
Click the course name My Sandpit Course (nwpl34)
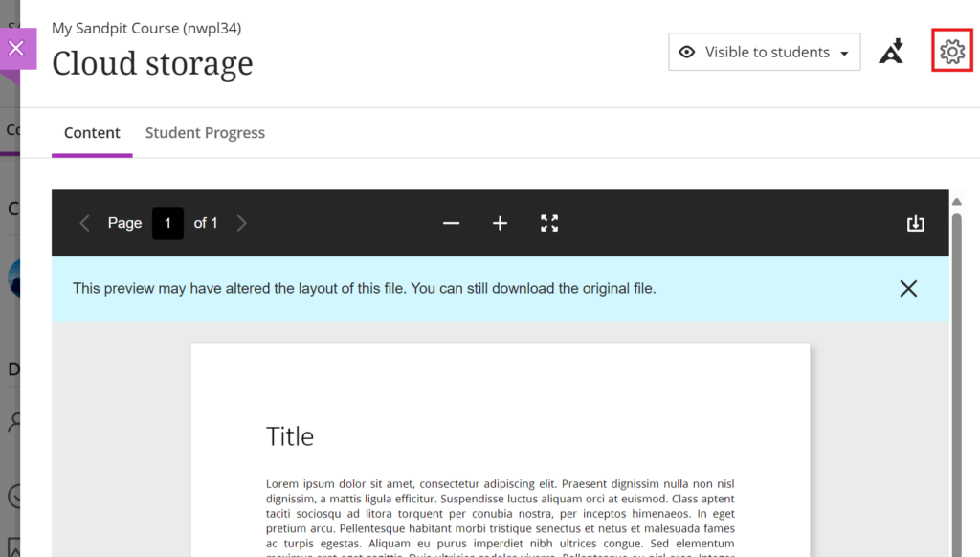click(146, 28)
